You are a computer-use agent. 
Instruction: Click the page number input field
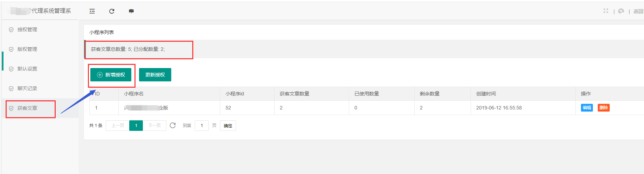coord(202,126)
